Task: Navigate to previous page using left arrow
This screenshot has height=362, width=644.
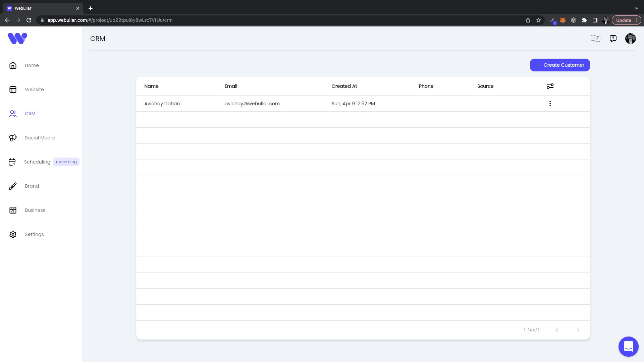Action: [557, 330]
